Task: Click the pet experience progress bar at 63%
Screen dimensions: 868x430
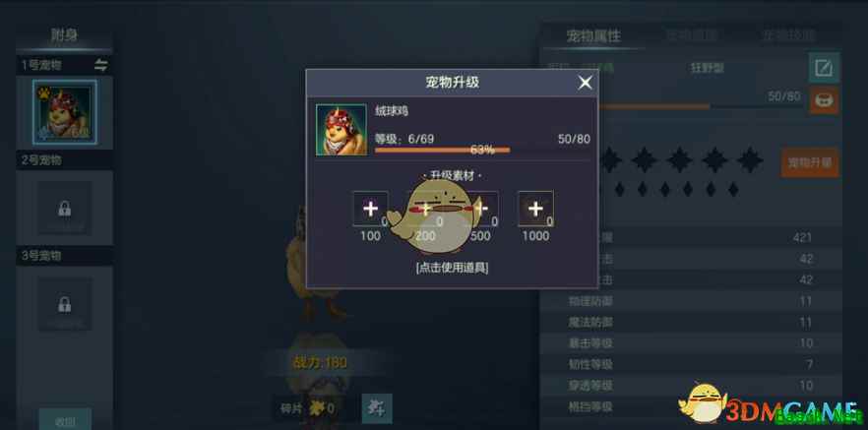Action: coord(442,150)
